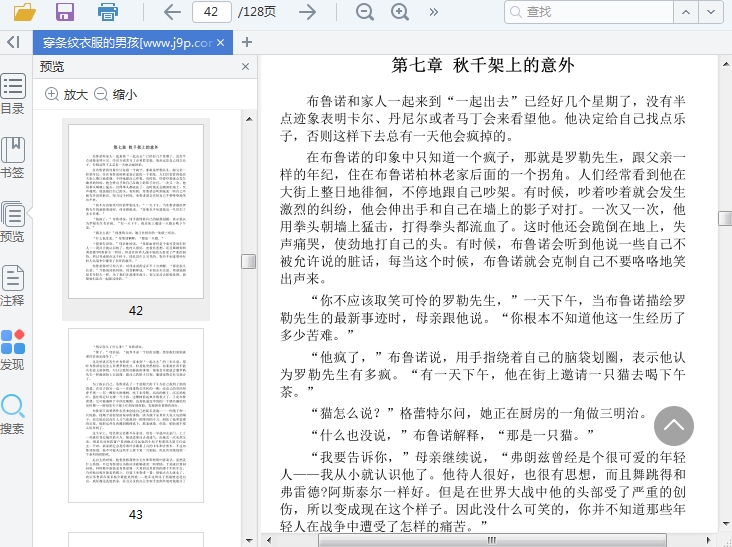Image resolution: width=732 pixels, height=547 pixels.
Task: Open the search box dropdown arrow
Action: [713, 12]
